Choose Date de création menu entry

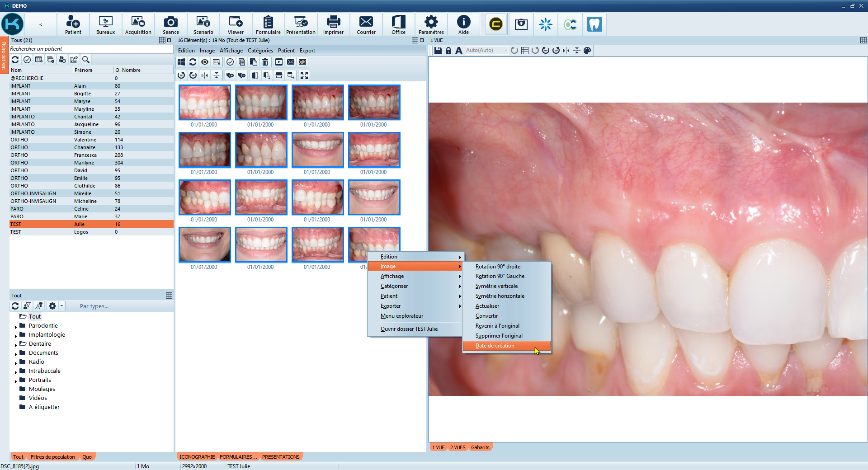pos(495,346)
